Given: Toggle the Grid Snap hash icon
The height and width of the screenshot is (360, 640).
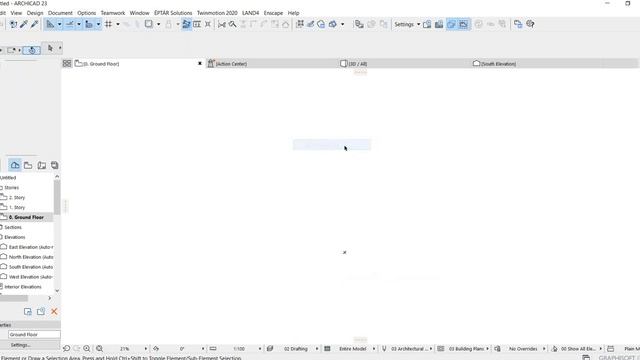Looking at the screenshot, I should 109,24.
